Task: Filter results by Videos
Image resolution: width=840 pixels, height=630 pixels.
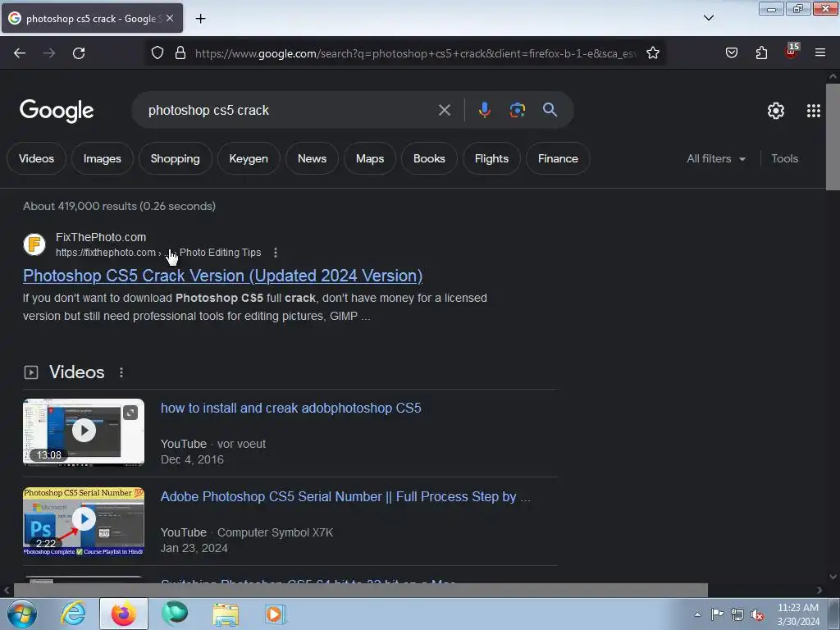Action: 36,158
